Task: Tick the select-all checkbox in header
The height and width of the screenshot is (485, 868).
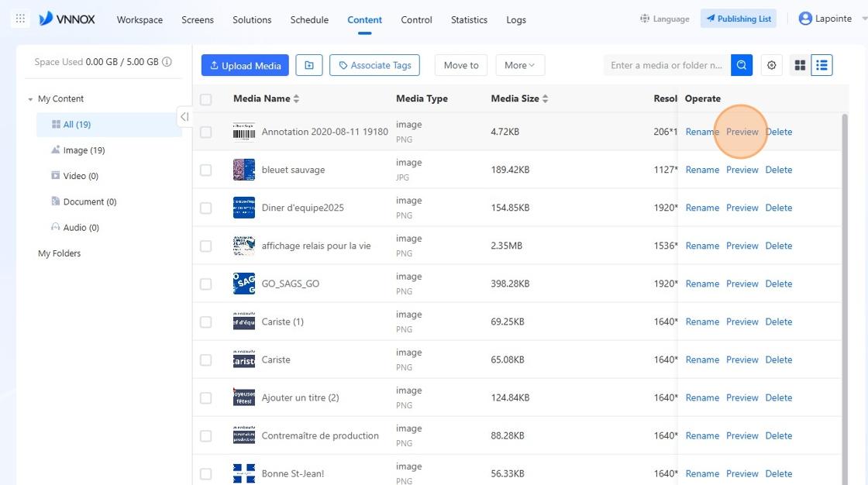Action: [206, 99]
